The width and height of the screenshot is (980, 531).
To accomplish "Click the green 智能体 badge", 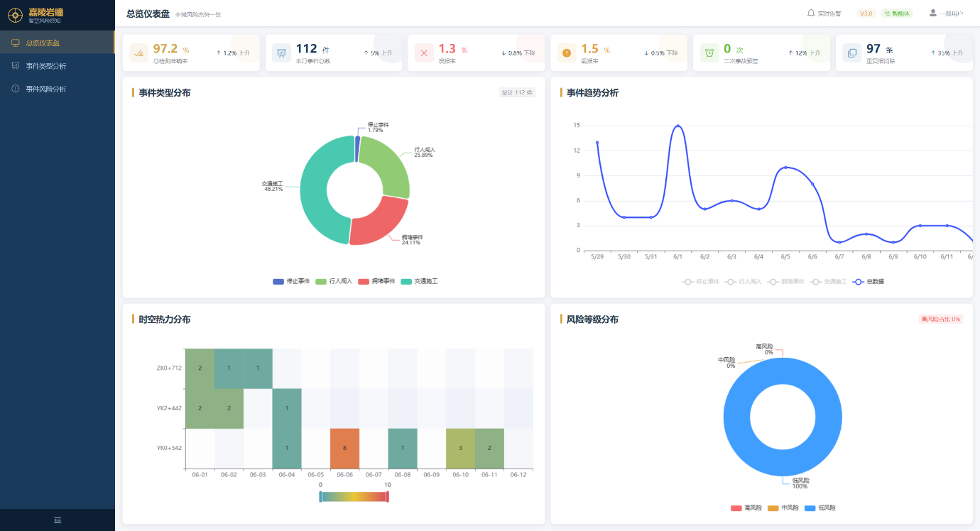I will coord(897,13).
